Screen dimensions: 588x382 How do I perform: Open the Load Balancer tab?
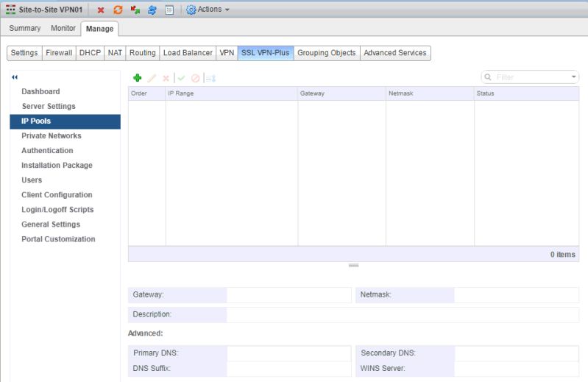(188, 53)
